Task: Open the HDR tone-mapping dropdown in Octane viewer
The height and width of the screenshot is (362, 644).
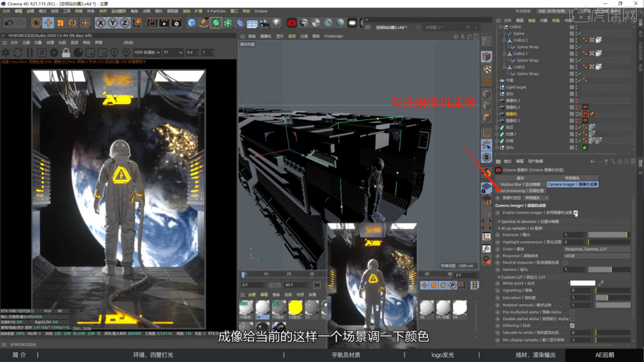Action: [x=147, y=52]
